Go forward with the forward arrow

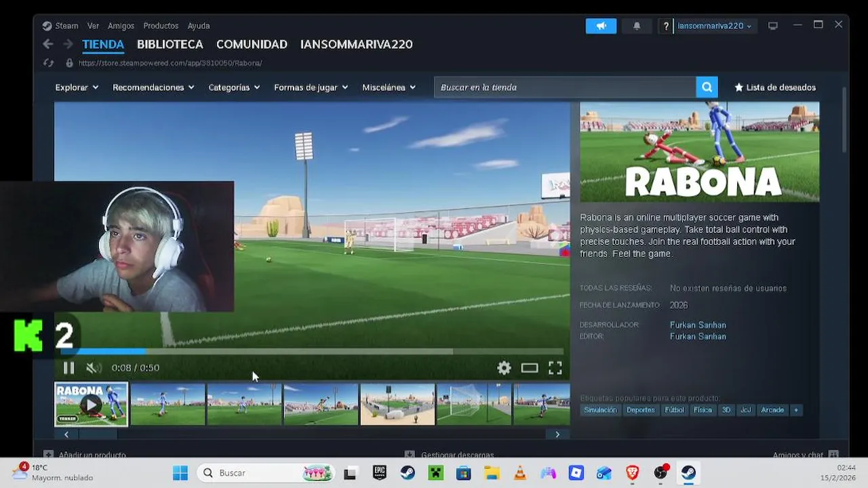(x=68, y=44)
